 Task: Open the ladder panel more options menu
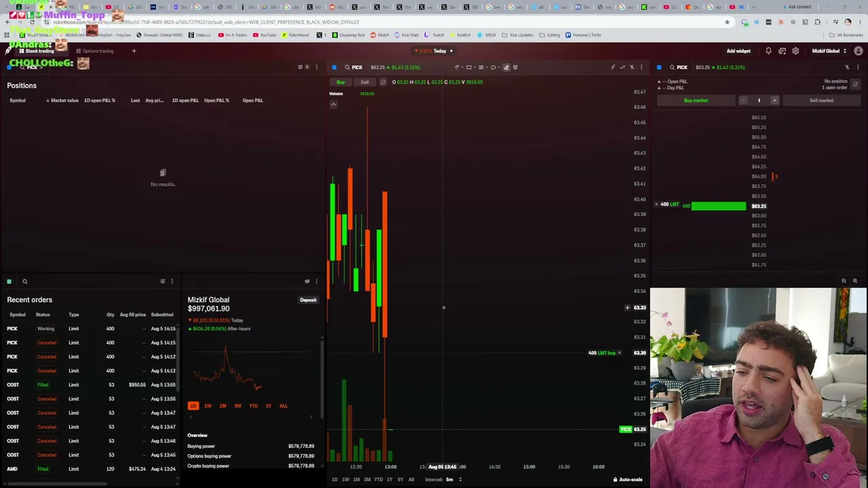click(858, 67)
